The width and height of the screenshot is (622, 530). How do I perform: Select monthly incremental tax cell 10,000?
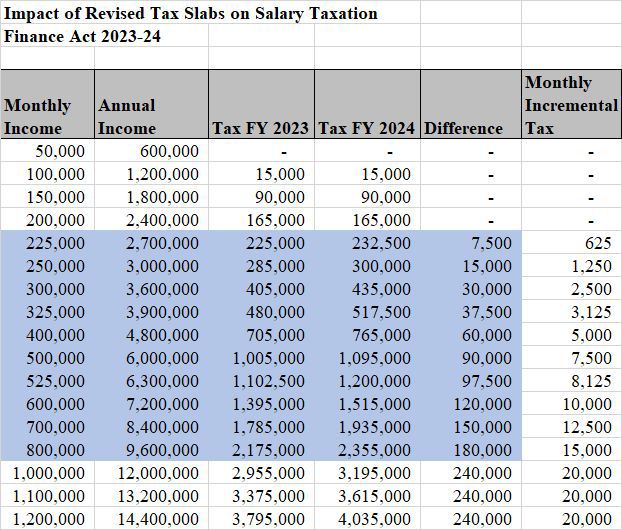572,403
